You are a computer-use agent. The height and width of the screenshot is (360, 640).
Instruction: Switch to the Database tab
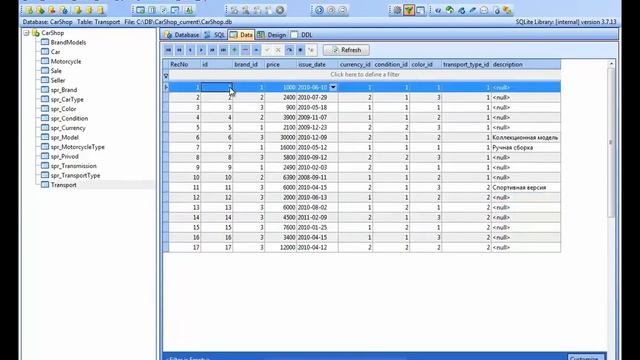click(x=182, y=35)
